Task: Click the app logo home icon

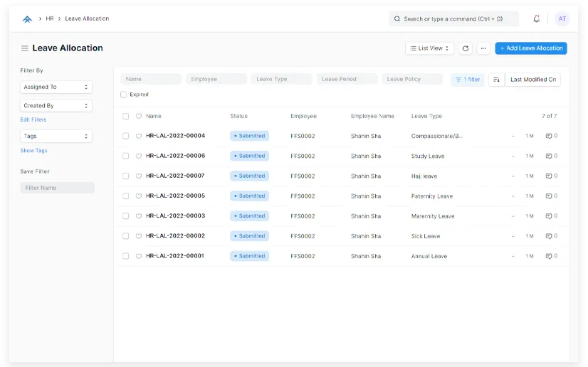Action: 27,19
